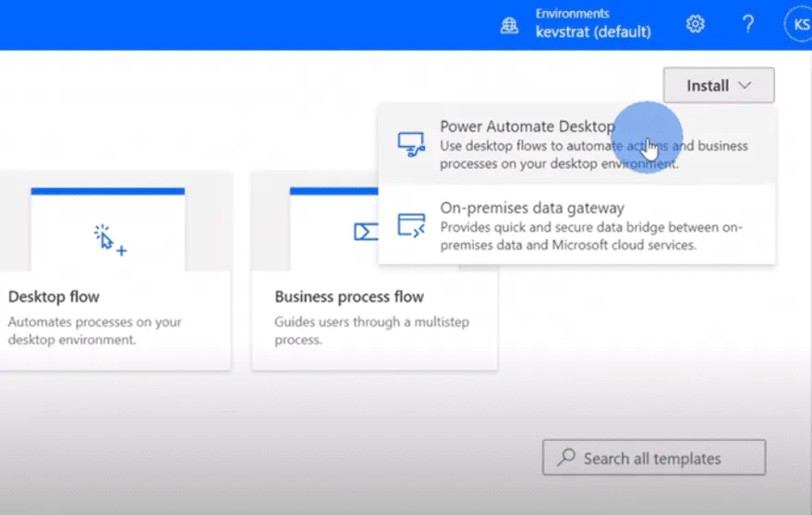Click the Environments globe icon
The width and height of the screenshot is (812, 515).
509,25
